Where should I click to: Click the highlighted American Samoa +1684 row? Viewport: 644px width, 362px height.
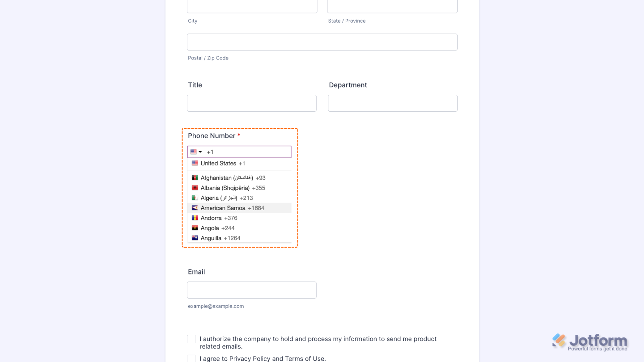(x=233, y=208)
